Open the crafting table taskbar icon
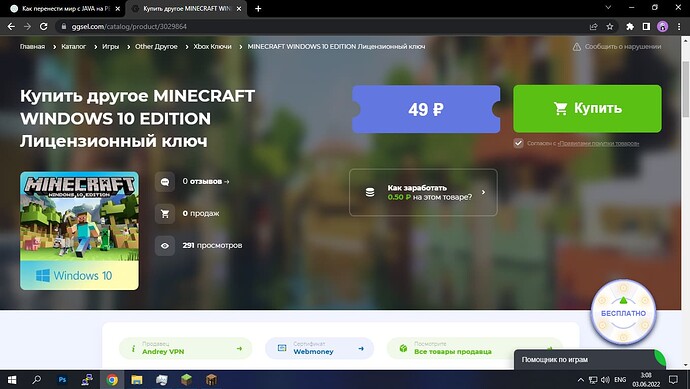The height and width of the screenshot is (389, 690). pyautogui.click(x=212, y=379)
